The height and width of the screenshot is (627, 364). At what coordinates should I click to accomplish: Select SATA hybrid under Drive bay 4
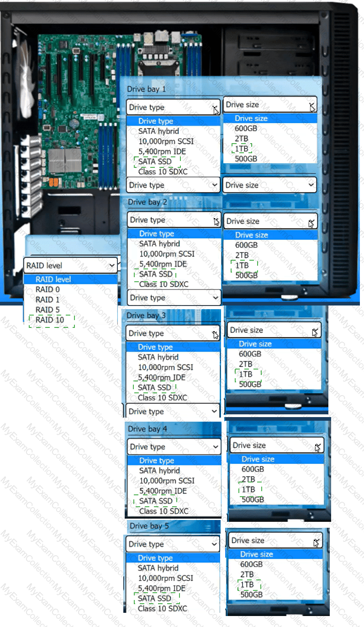[x=159, y=471]
